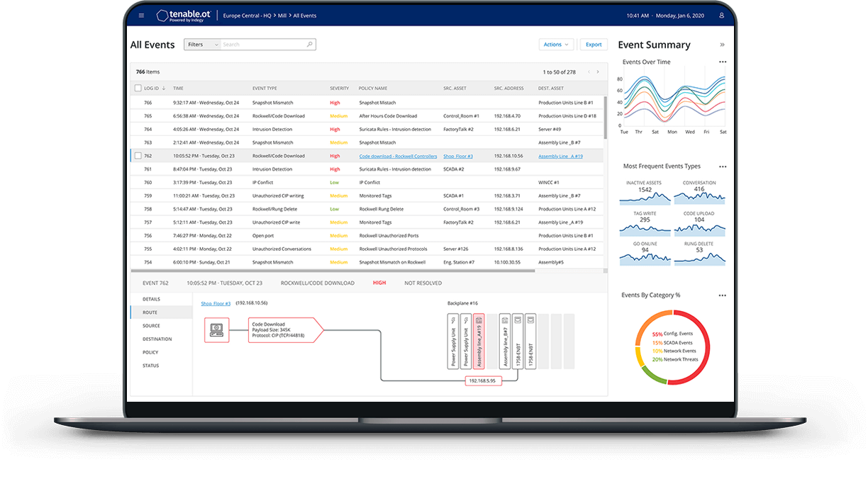Open the Assembly Line_A #19 link

point(560,156)
